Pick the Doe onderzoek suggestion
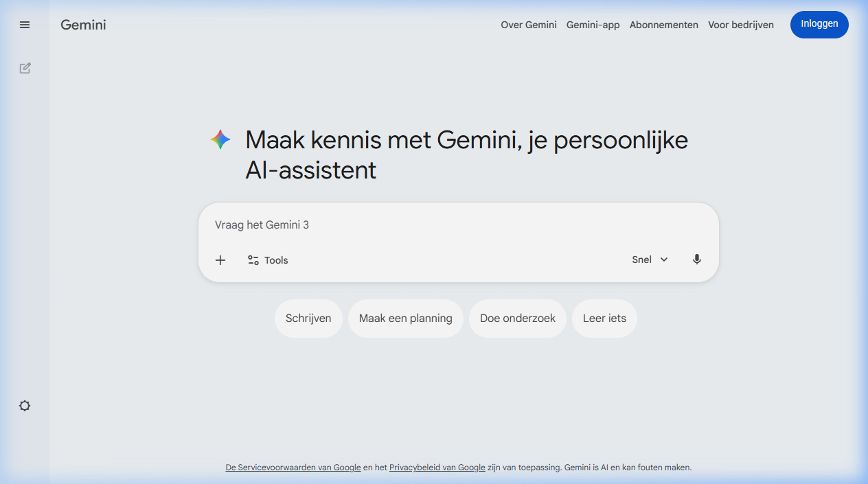Viewport: 868px width, 484px height. tap(518, 319)
